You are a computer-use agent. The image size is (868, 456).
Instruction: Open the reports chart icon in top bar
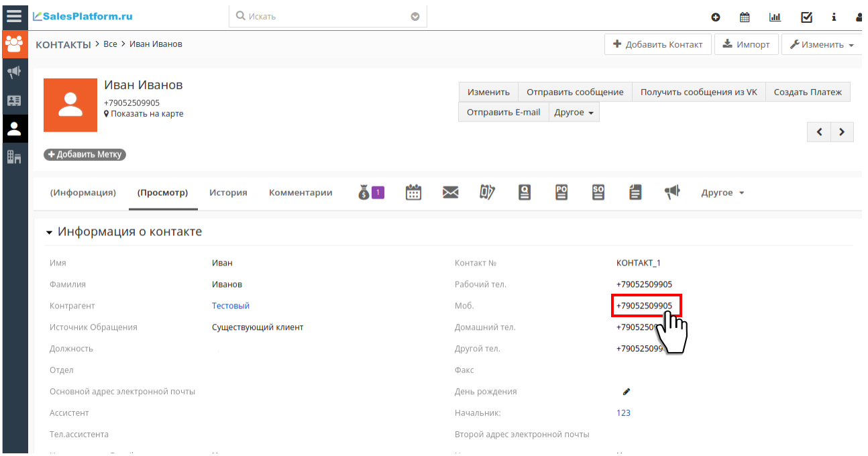775,17
